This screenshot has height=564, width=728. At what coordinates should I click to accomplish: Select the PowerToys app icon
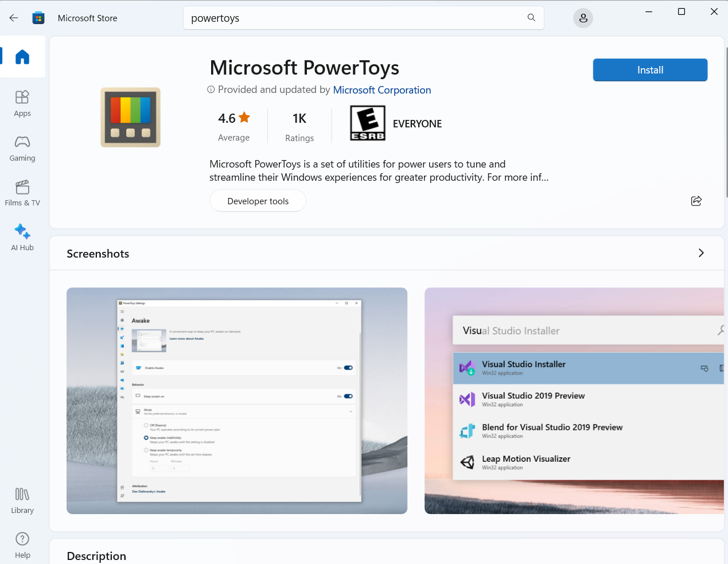(x=130, y=117)
